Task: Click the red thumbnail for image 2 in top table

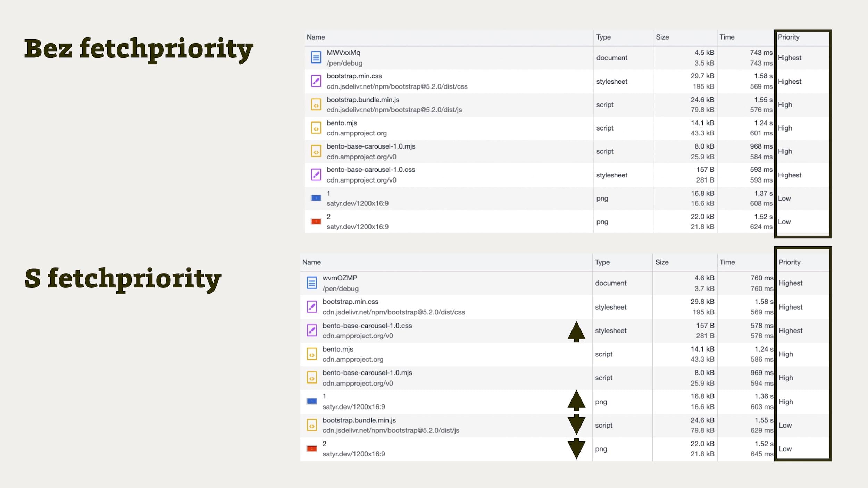Action: tap(316, 221)
